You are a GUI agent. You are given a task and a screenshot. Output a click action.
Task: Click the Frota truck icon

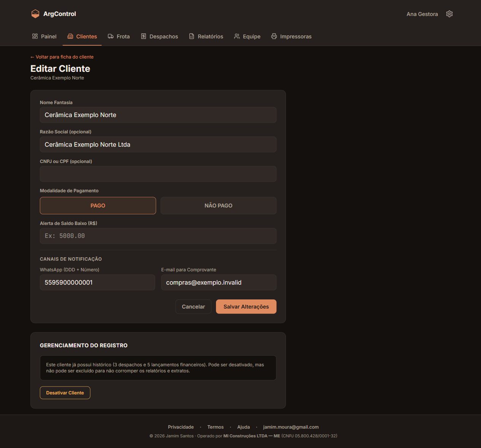[111, 36]
